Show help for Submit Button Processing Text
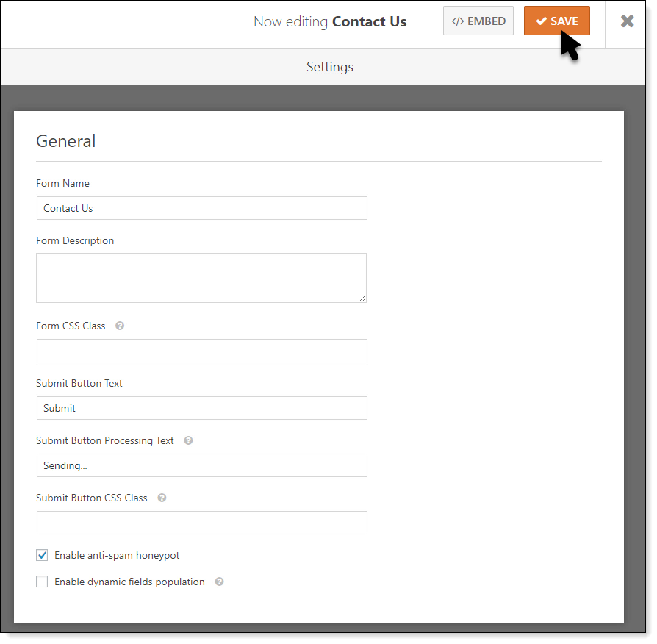Screen dimensions: 657x644 (x=188, y=440)
